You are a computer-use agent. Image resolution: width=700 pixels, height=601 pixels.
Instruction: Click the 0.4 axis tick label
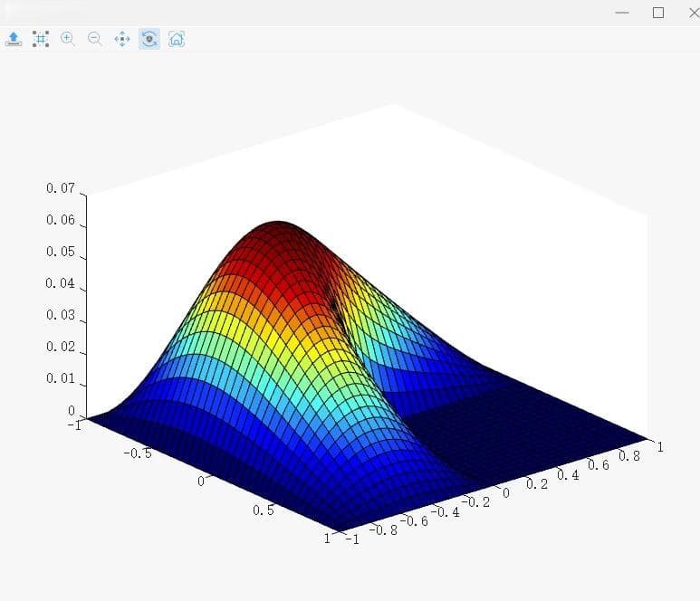568,474
